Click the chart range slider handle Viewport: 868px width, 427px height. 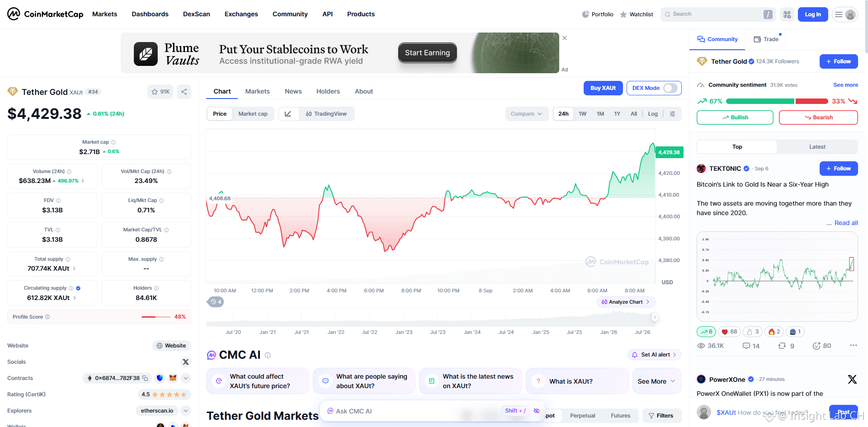[655, 317]
